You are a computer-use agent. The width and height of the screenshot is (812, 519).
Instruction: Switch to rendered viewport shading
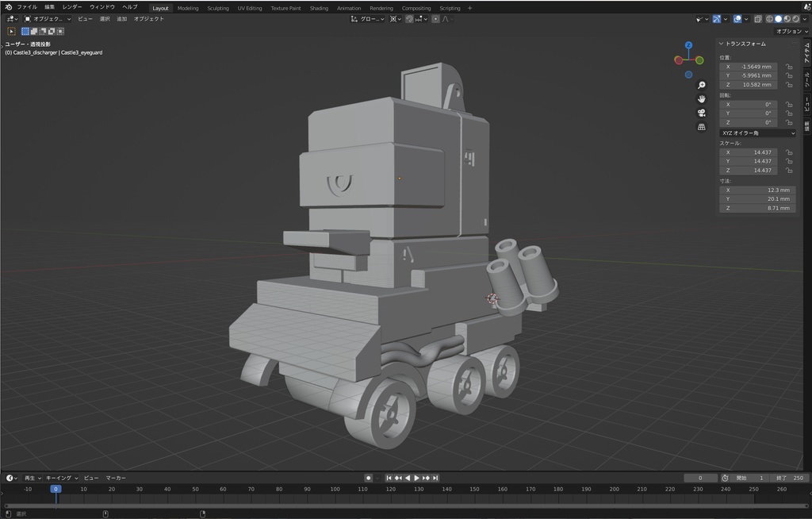(796, 19)
